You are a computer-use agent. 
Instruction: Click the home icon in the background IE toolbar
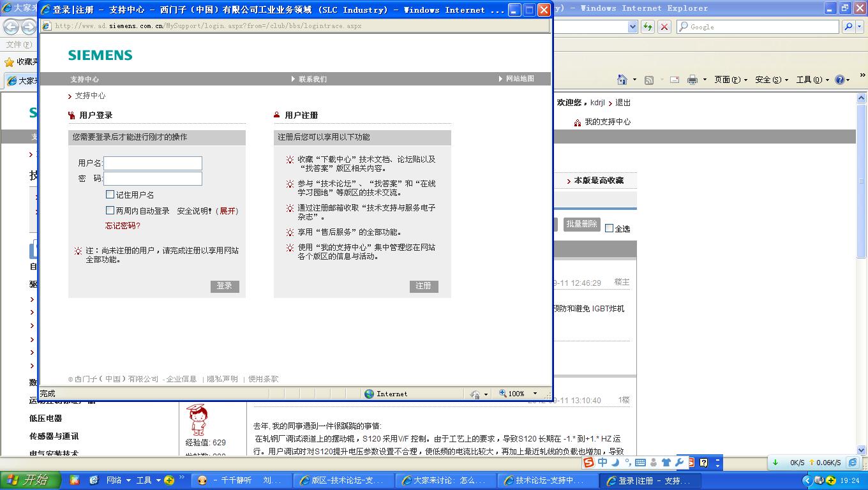click(x=622, y=80)
